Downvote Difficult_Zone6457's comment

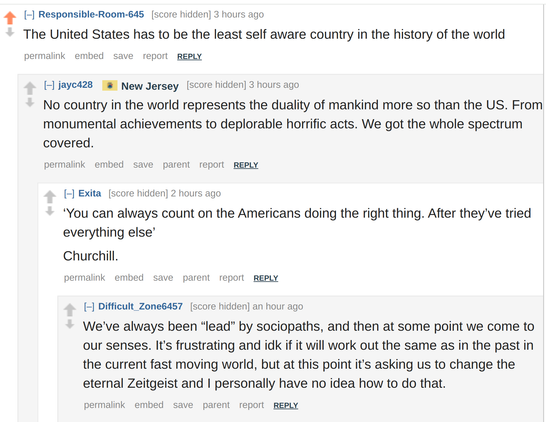coord(70,324)
